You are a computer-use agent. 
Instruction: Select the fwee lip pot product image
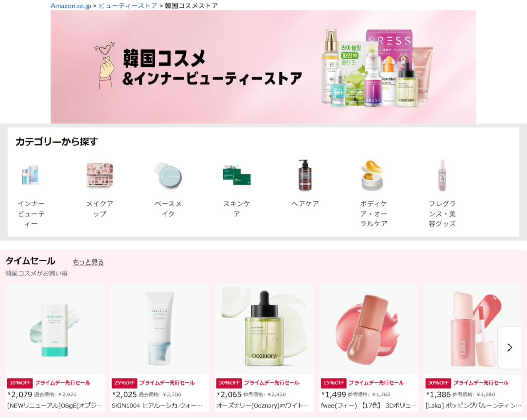[x=368, y=329]
